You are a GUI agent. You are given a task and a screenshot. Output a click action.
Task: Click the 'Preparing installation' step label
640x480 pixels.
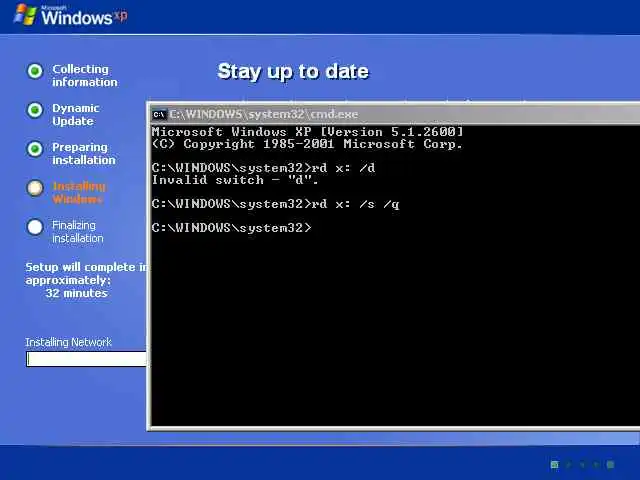tap(84, 153)
